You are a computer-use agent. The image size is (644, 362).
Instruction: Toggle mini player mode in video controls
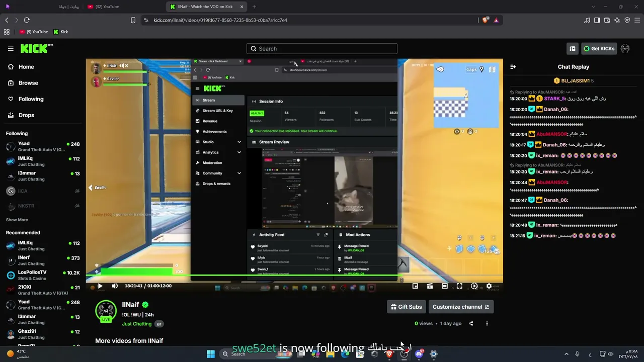(415, 286)
